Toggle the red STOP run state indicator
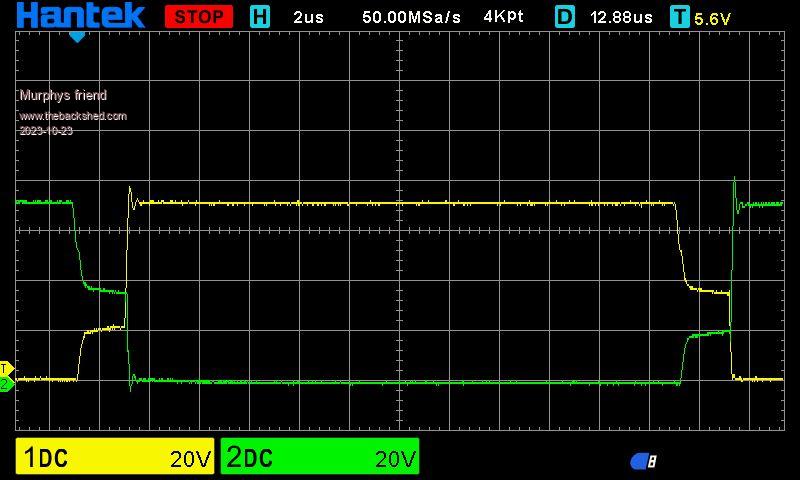The height and width of the screenshot is (480, 800). [x=198, y=17]
